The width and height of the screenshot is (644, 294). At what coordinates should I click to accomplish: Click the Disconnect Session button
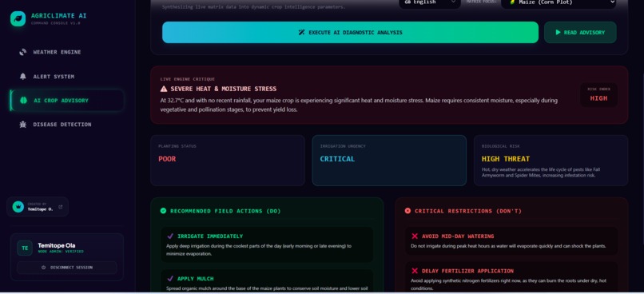coord(67,268)
